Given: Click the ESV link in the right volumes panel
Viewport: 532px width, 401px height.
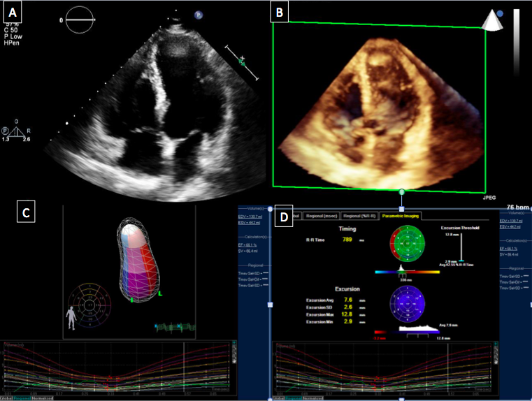Looking at the screenshot, I should 510,227.
